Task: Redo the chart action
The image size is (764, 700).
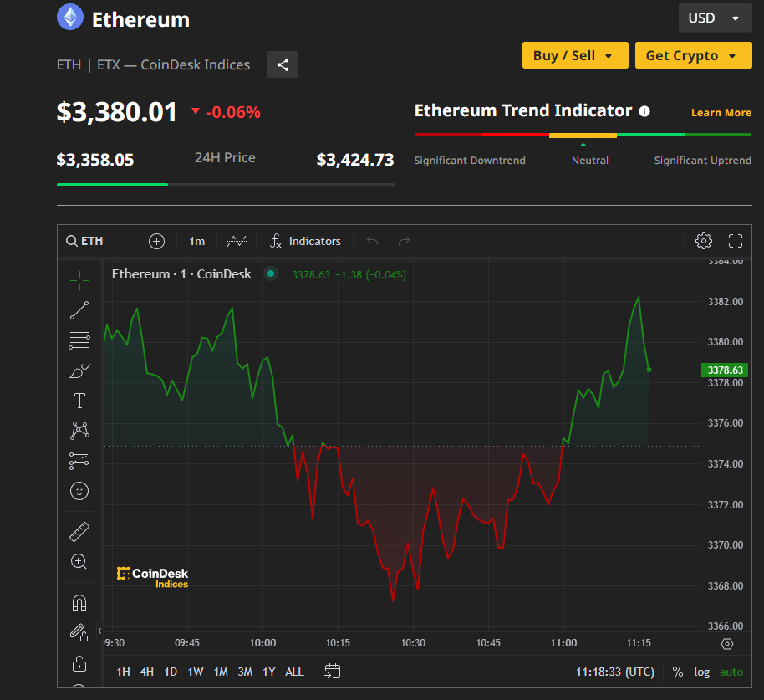Action: coord(404,241)
